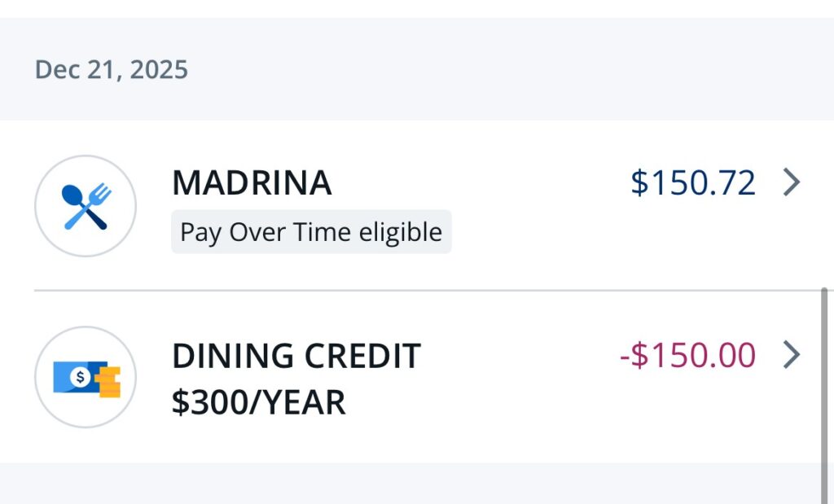Click the $150.72 charge amount

pyautogui.click(x=693, y=183)
